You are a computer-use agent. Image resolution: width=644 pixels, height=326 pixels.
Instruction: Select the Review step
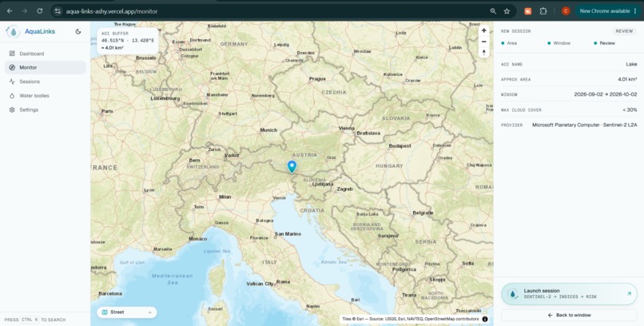point(604,43)
